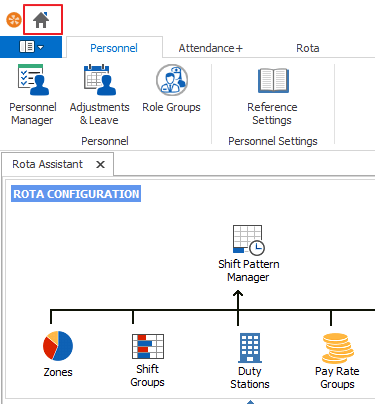Open Pay Rate Groups coins icon
The height and width of the screenshot is (404, 375).
point(337,348)
